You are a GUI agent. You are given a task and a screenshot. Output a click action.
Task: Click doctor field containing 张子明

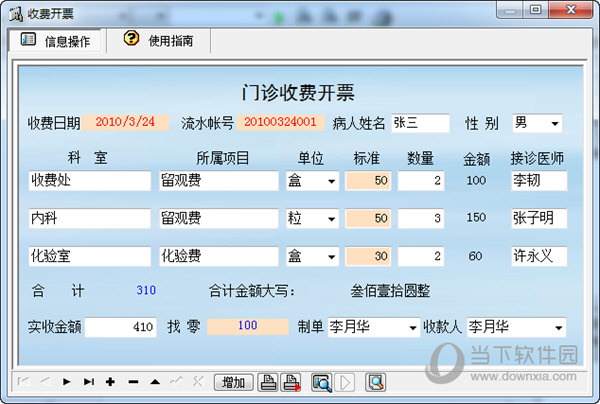(x=539, y=218)
